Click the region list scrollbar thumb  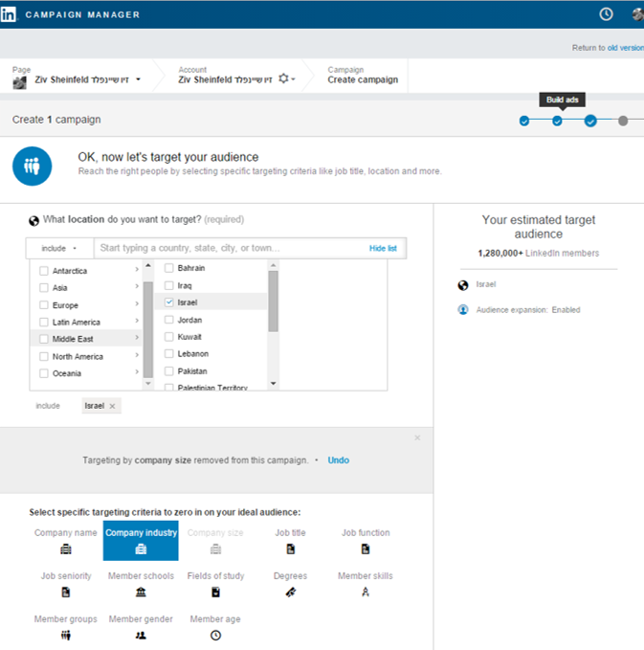click(148, 330)
